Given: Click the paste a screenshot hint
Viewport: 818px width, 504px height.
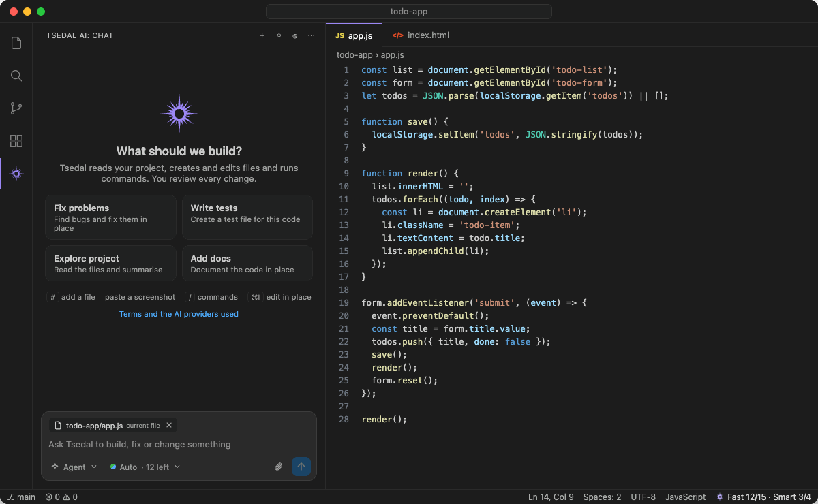Looking at the screenshot, I should click(140, 297).
